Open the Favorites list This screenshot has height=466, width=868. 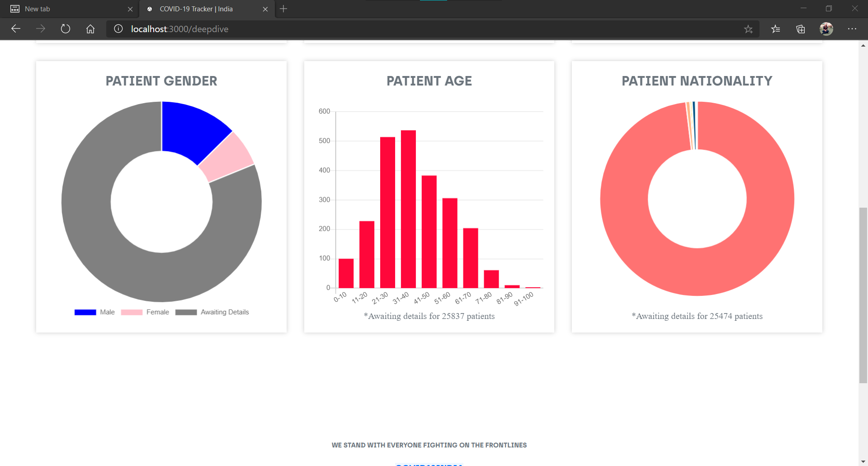tap(776, 29)
